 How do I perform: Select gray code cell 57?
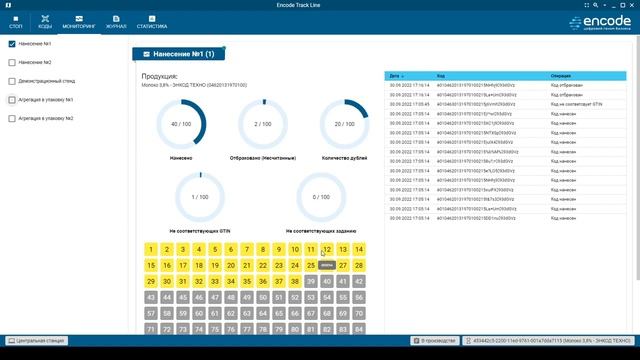[151, 313]
